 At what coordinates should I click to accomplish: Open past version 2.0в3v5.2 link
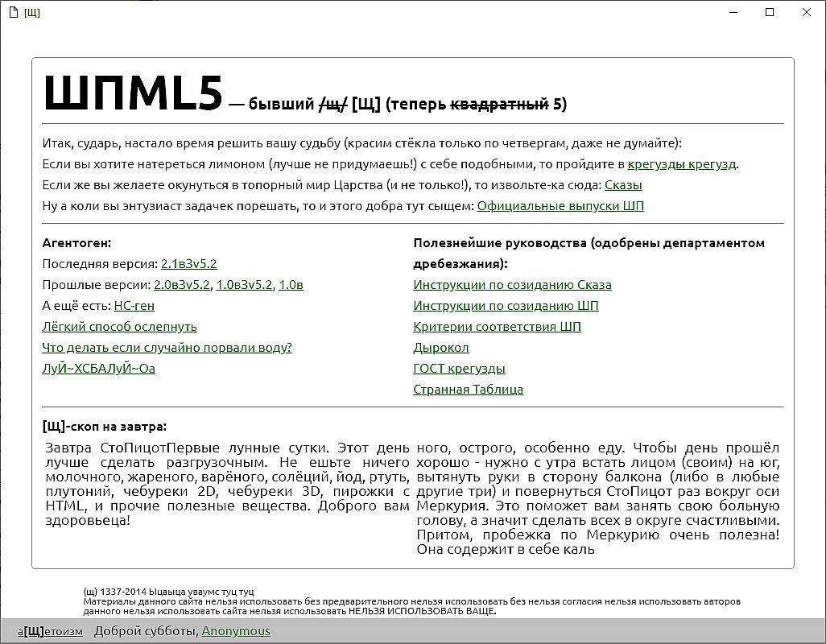click(x=181, y=285)
